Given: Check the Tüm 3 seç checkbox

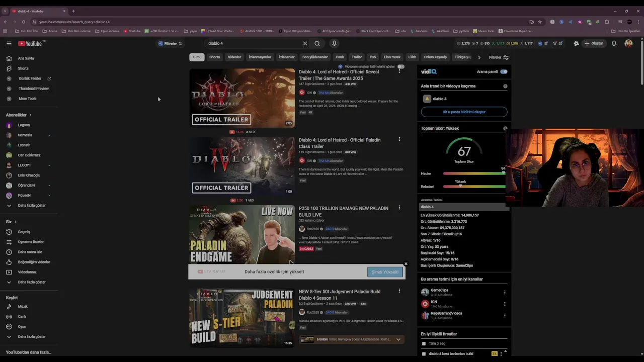Looking at the screenshot, I should coord(424,343).
